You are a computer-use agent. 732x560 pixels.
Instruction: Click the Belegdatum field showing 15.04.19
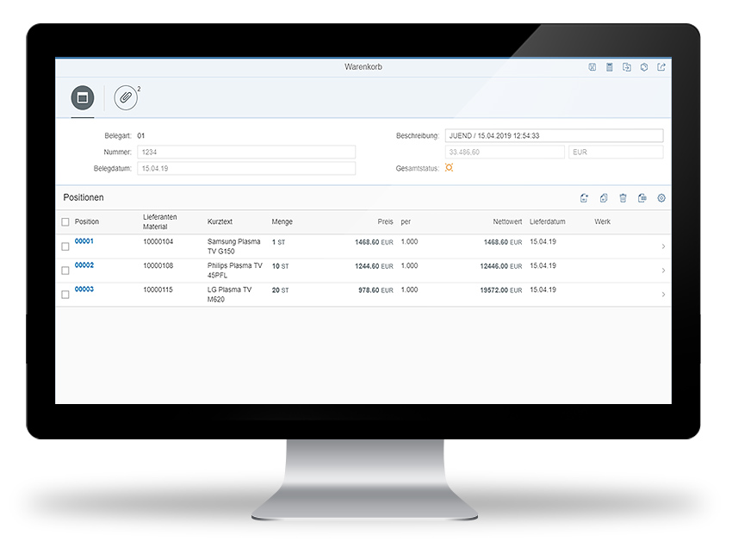tap(246, 168)
